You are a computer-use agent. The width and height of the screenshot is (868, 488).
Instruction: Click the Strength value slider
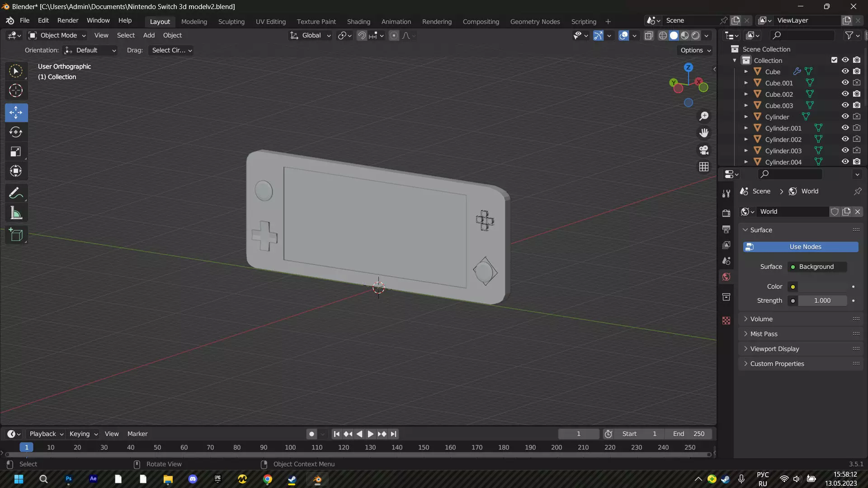click(822, 300)
